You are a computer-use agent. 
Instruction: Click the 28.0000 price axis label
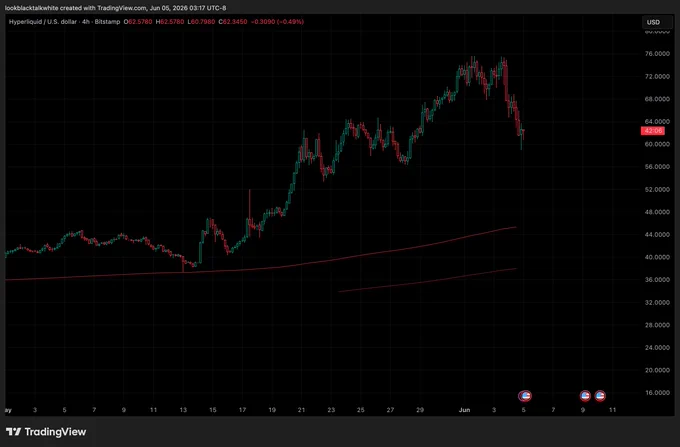click(657, 325)
